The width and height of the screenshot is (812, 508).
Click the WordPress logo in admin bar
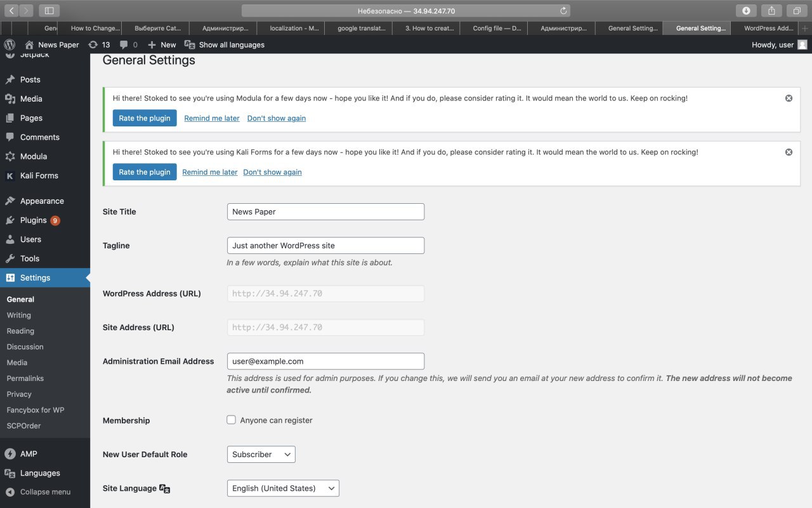click(x=10, y=44)
